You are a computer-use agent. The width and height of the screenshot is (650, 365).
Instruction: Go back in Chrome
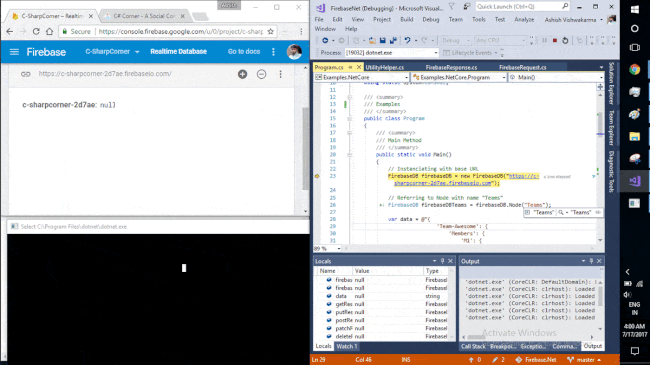pyautogui.click(x=10, y=32)
